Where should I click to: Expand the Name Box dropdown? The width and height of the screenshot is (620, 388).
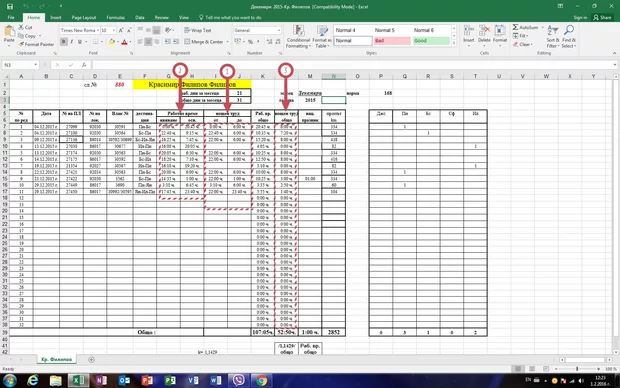pyautogui.click(x=36, y=65)
